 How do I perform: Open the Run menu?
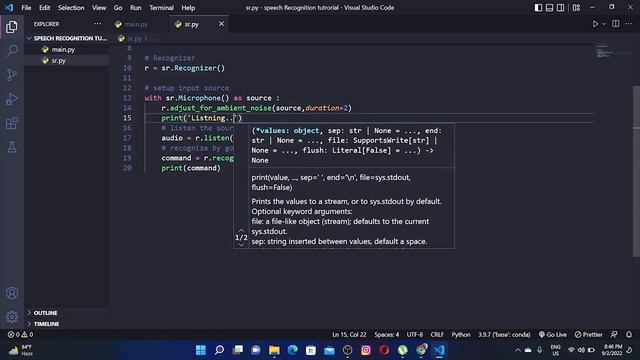[x=136, y=8]
